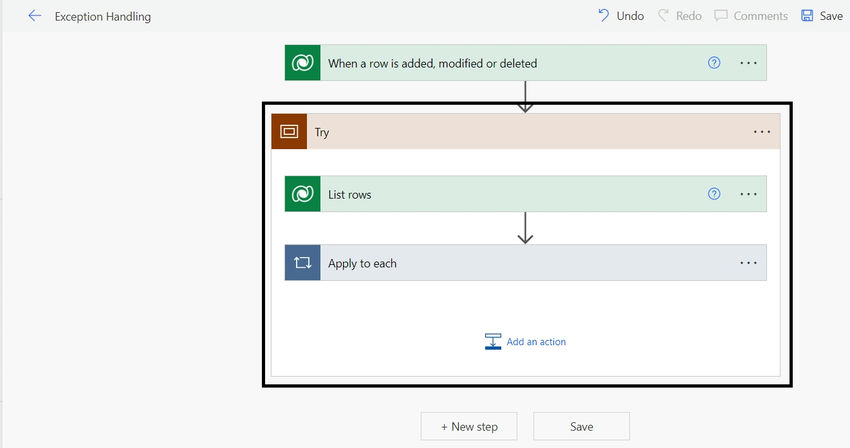The height and width of the screenshot is (448, 850).
Task: Click the Add an action link
Action: pos(536,342)
